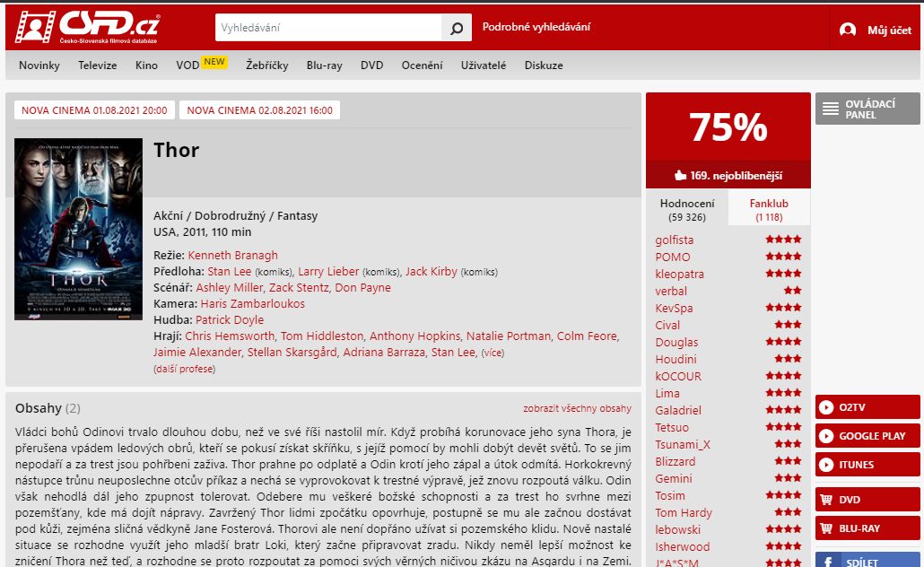
Task: Click the Google Play play icon
Action: point(826,436)
